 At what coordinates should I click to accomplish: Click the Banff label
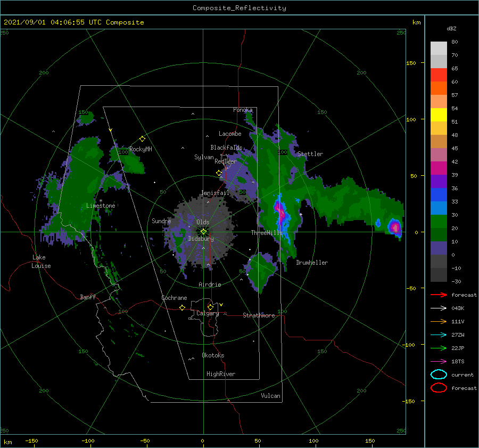point(88,297)
